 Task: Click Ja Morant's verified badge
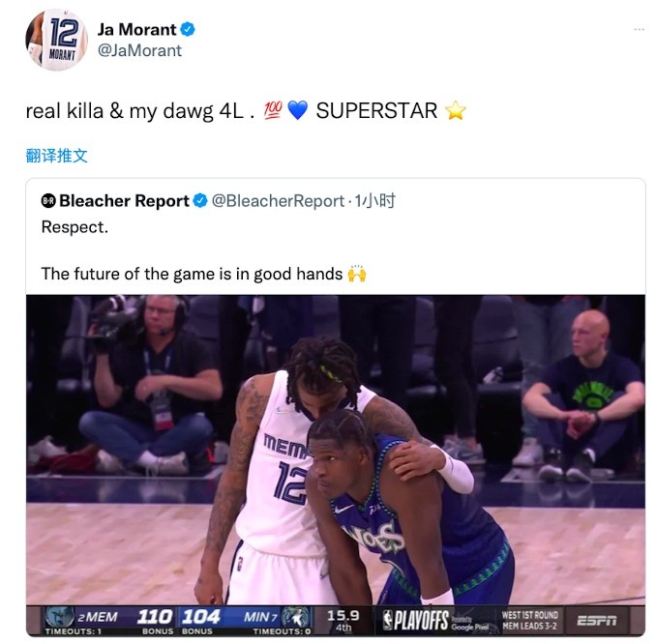(x=188, y=30)
